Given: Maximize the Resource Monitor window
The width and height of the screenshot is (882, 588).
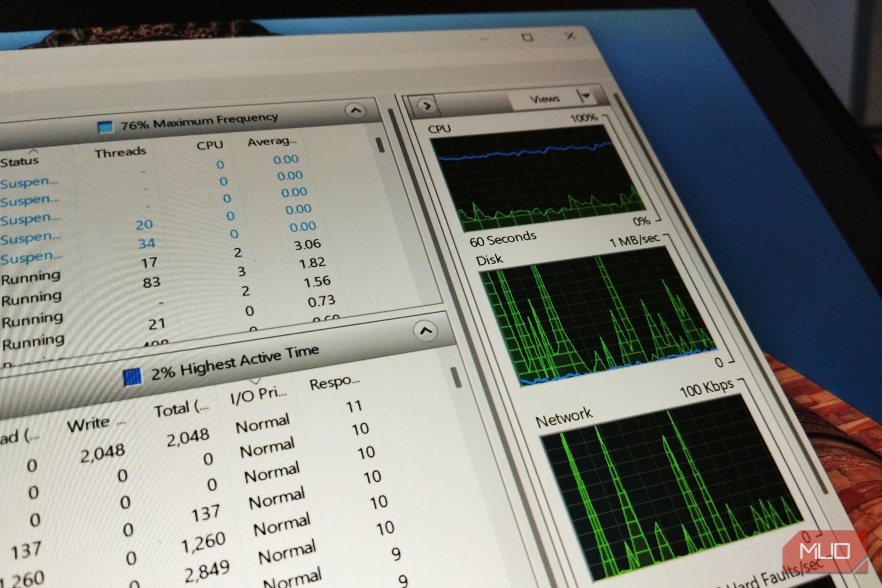Looking at the screenshot, I should 527,37.
